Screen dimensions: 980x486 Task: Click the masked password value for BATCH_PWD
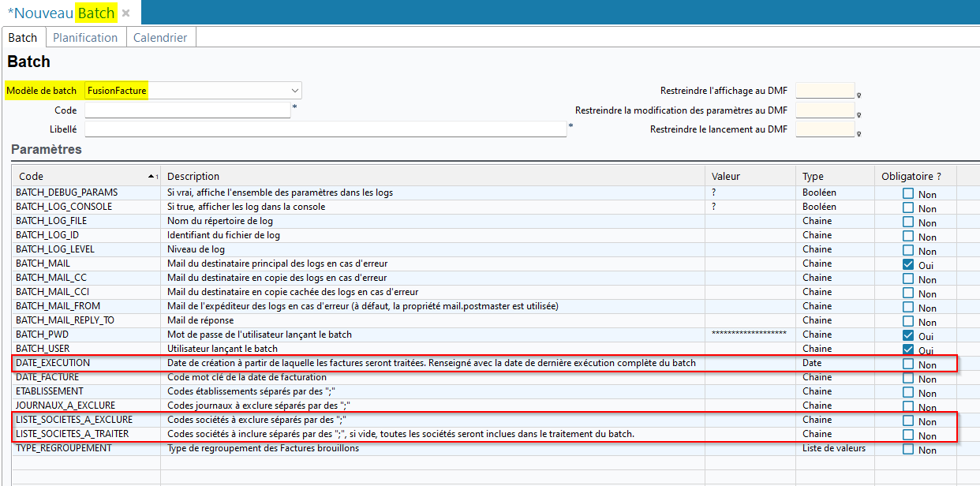[x=749, y=335]
